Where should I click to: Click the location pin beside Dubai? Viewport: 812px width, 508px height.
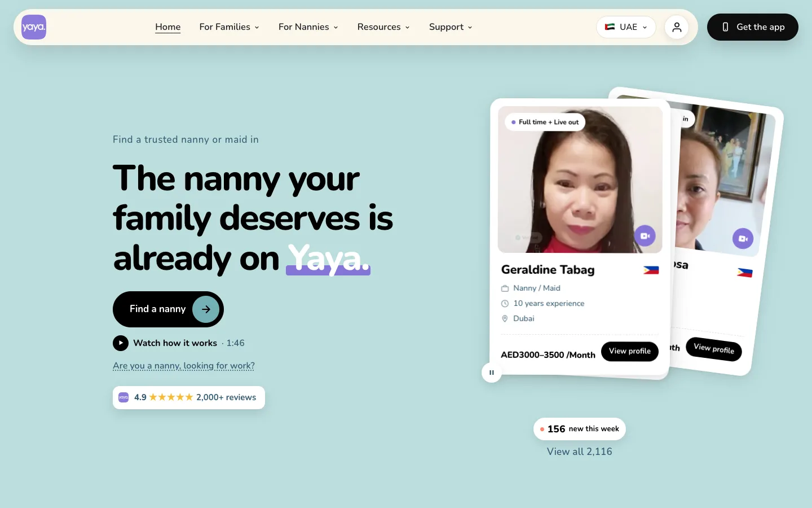coord(505,319)
